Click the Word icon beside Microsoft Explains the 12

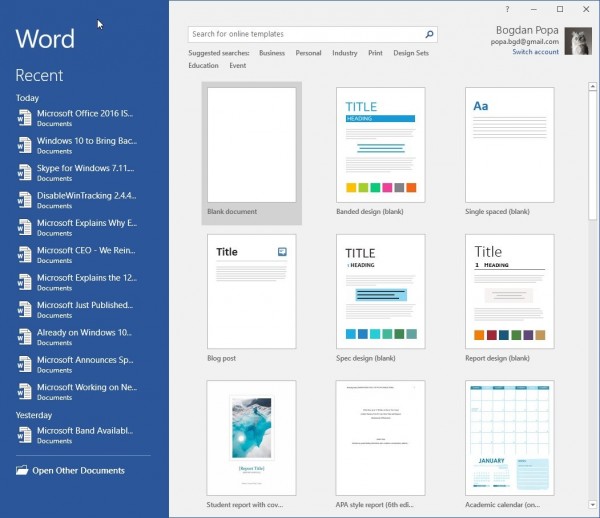pyautogui.click(x=24, y=282)
